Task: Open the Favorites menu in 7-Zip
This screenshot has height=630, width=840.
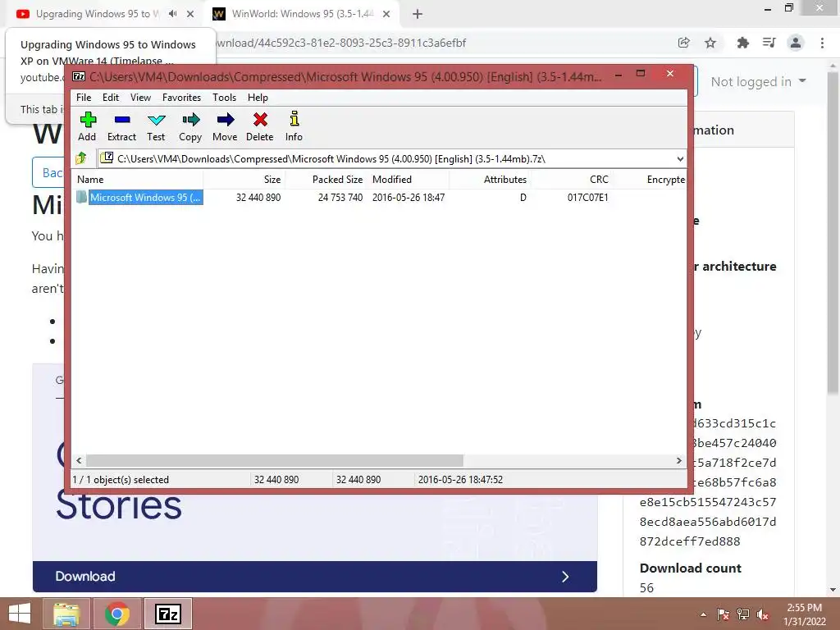Action: (181, 98)
